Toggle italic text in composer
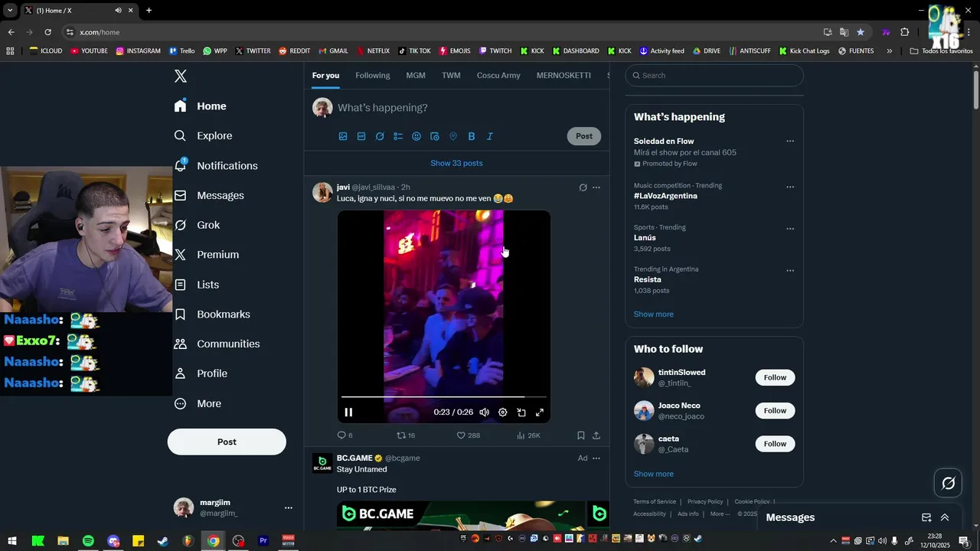Screen dimensions: 980x551 coord(490,136)
